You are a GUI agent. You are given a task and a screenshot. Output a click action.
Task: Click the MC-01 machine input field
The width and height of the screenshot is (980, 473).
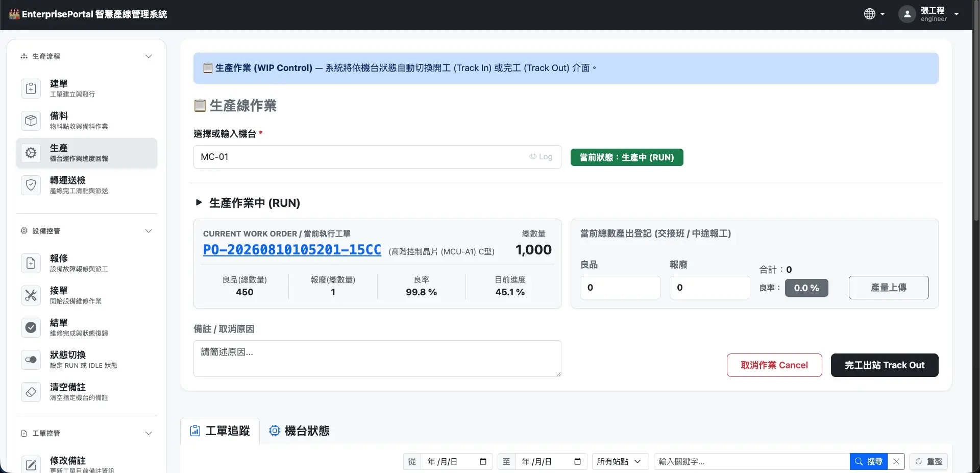tap(377, 157)
